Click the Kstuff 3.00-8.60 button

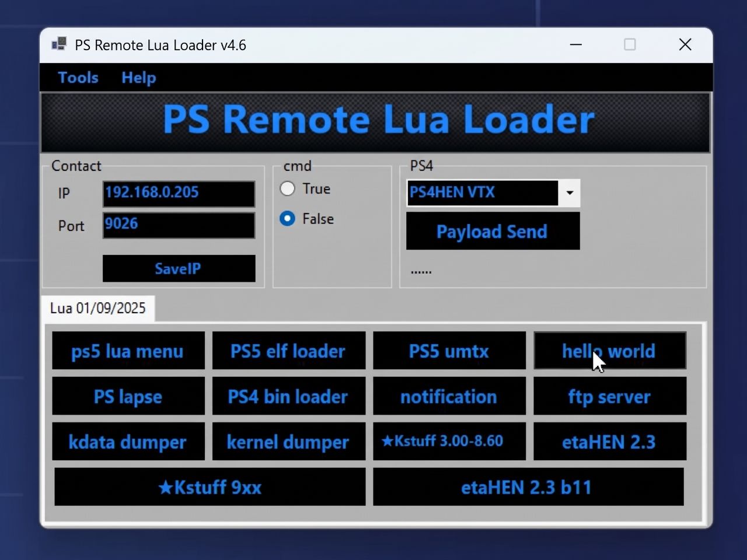tap(449, 442)
